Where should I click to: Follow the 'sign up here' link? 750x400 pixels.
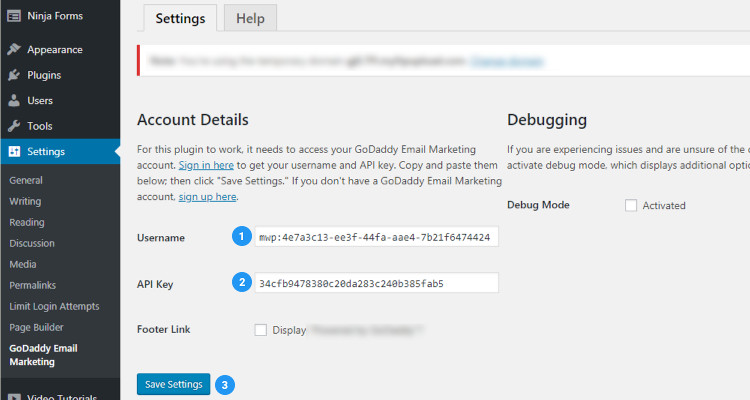point(208,197)
